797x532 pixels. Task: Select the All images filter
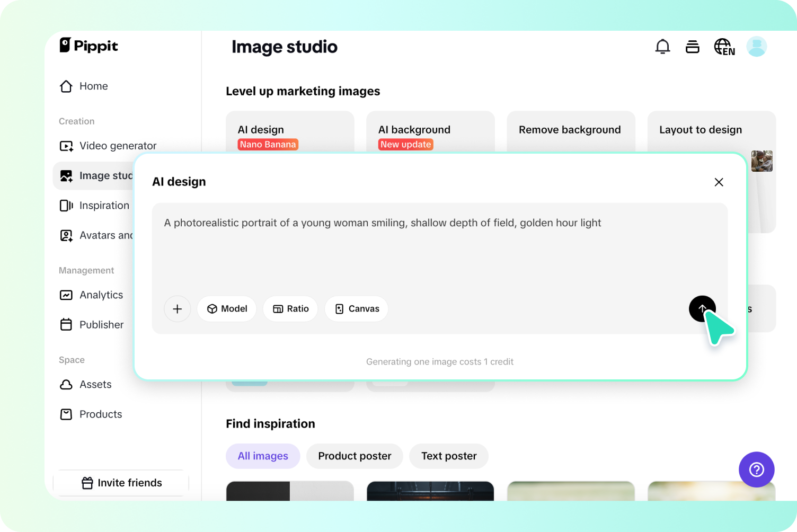[263, 456]
